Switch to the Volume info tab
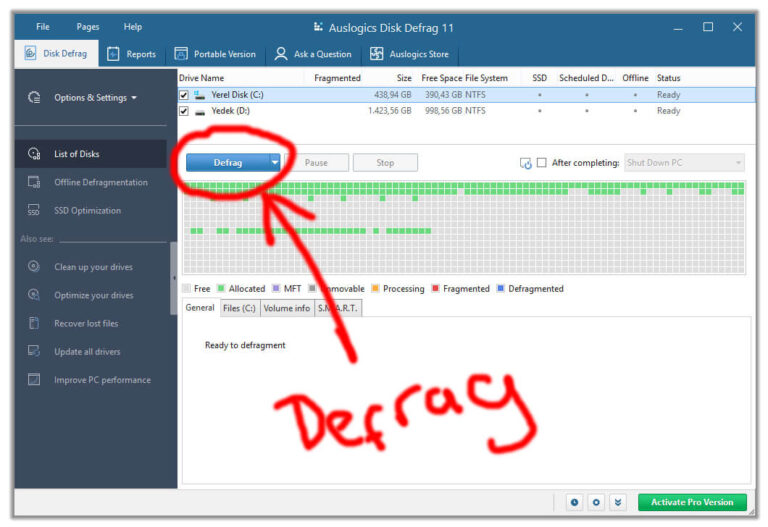 287,308
